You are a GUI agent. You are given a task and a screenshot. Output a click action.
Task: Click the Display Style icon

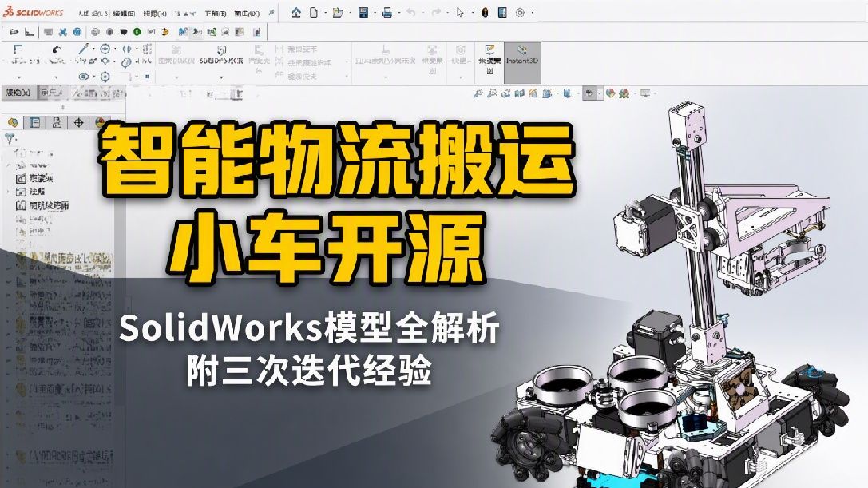(x=568, y=93)
